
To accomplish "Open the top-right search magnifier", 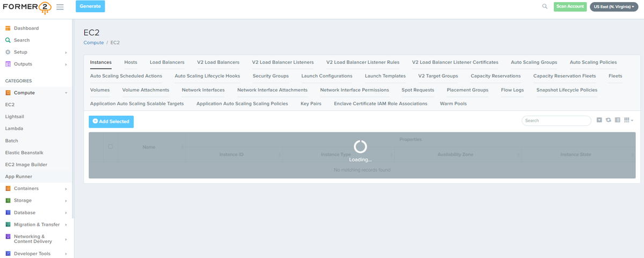I will click(545, 6).
